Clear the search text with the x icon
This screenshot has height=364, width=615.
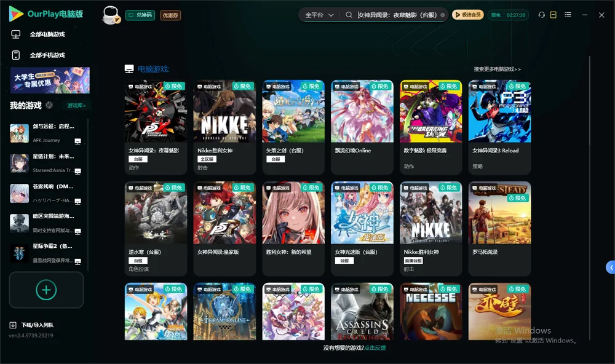point(442,15)
